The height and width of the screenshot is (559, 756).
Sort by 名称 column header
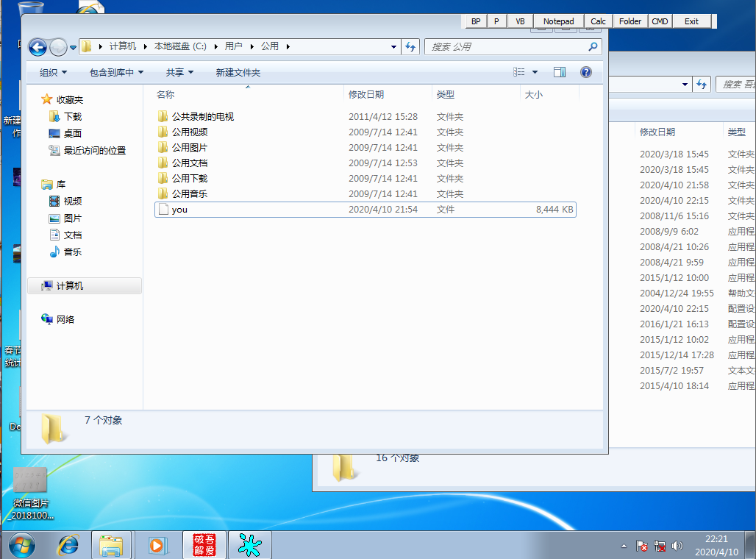tap(247, 95)
